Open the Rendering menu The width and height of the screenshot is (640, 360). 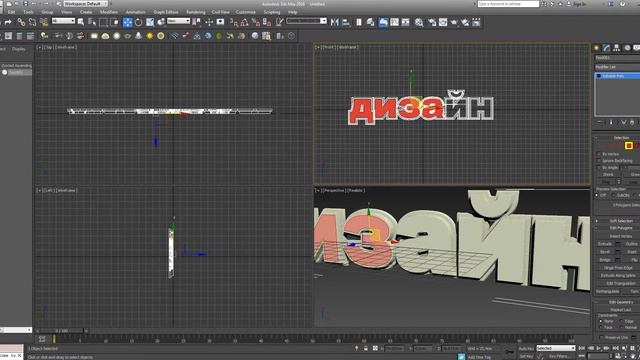(196, 12)
